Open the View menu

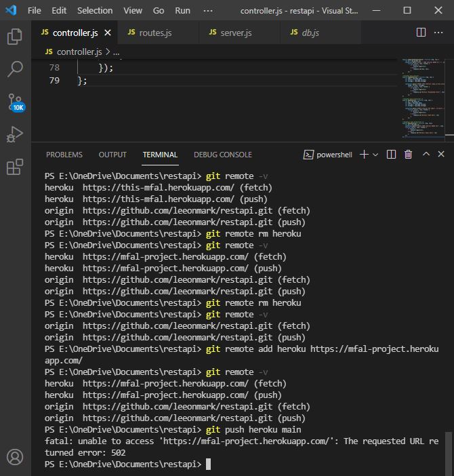pos(133,11)
